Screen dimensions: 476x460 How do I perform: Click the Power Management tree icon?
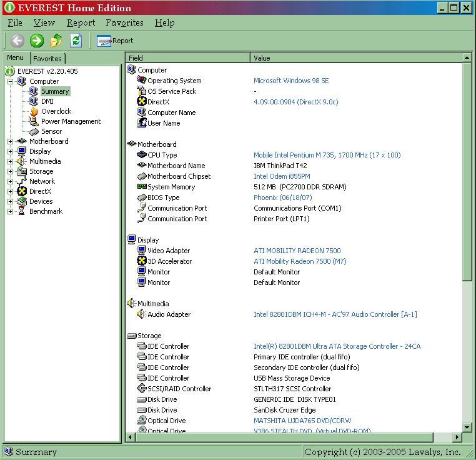[x=33, y=121]
